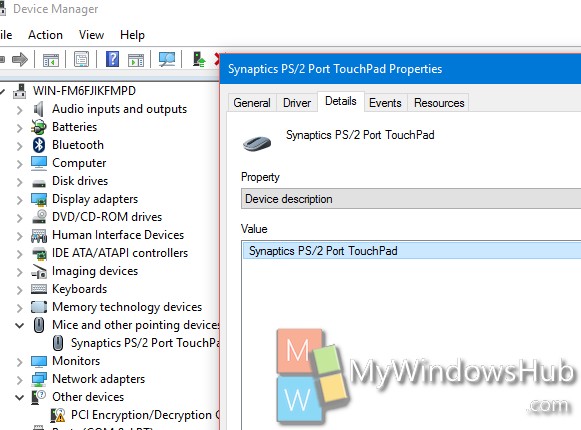Click the forward arrow toolbar icon
This screenshot has height=430, width=581.
[20, 59]
